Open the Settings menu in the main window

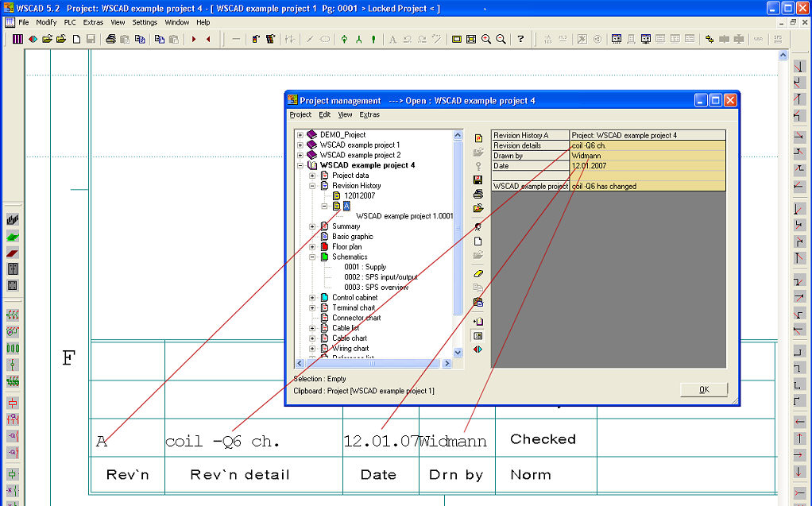(x=145, y=22)
